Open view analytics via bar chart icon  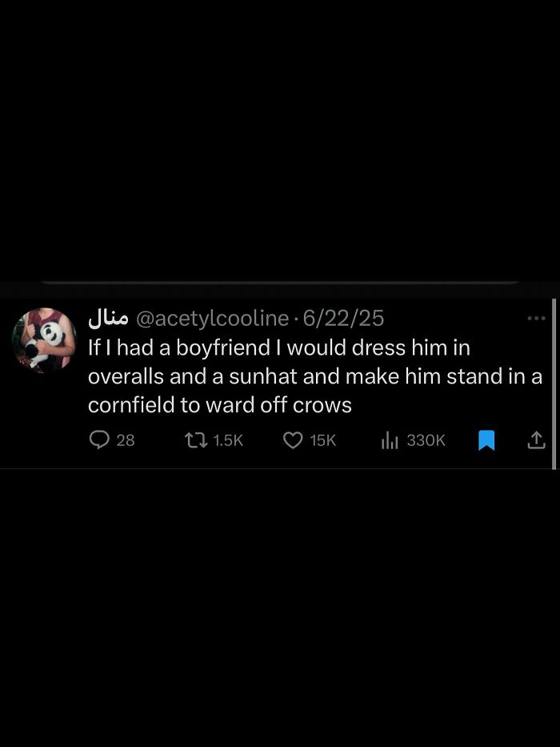(x=390, y=440)
